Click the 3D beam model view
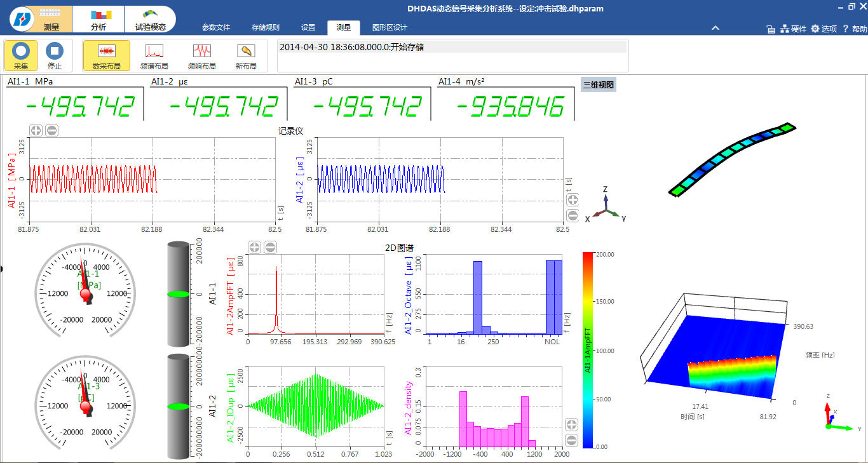The image size is (868, 463). pyautogui.click(x=732, y=159)
